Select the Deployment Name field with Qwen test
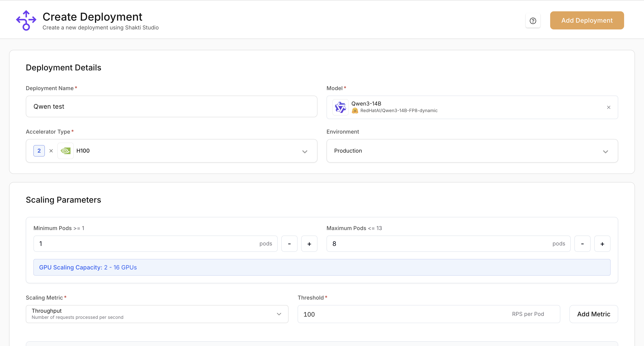The width and height of the screenshot is (644, 346). tap(171, 106)
